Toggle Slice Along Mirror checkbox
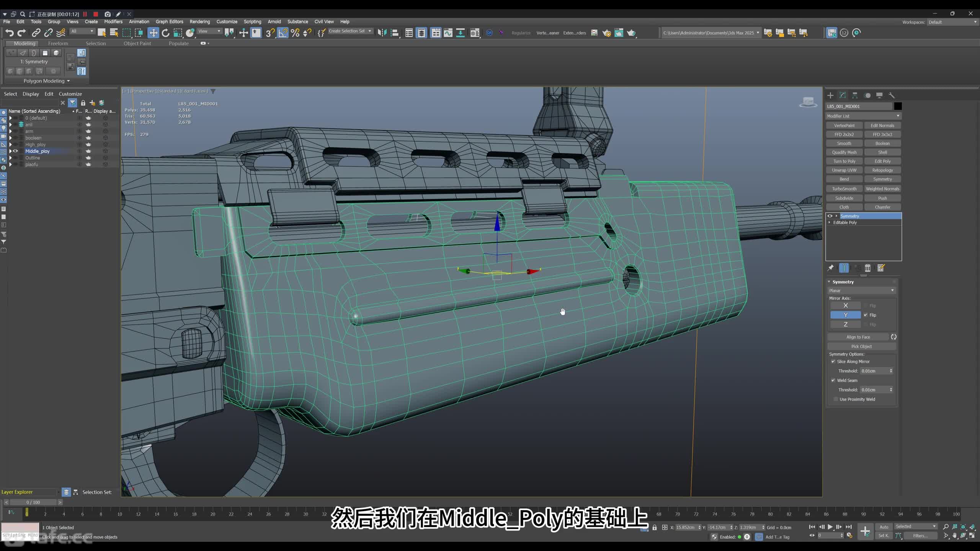The height and width of the screenshot is (551, 980). (833, 361)
